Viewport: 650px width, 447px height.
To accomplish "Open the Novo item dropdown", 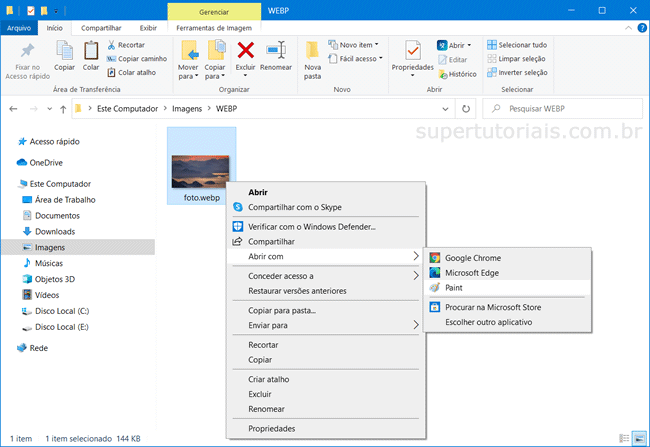I will coord(361,45).
